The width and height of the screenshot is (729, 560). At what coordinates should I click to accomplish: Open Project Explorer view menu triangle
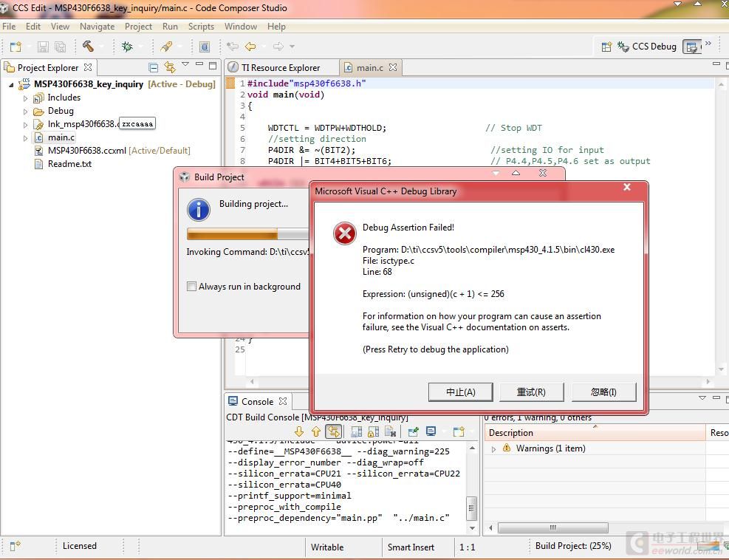185,64
